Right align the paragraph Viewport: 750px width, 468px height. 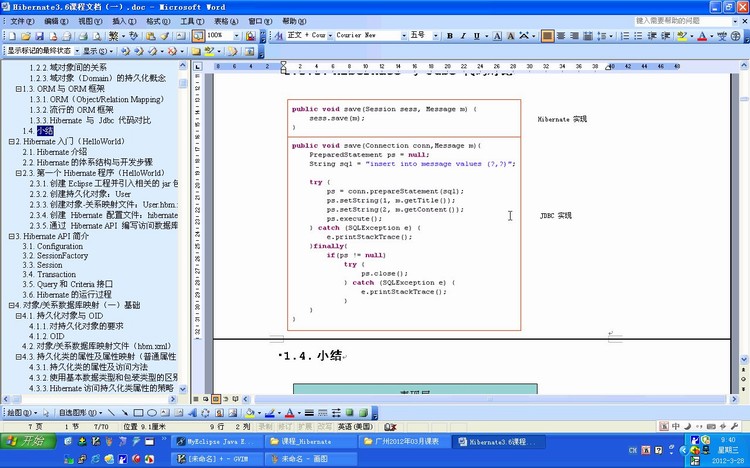click(x=574, y=36)
